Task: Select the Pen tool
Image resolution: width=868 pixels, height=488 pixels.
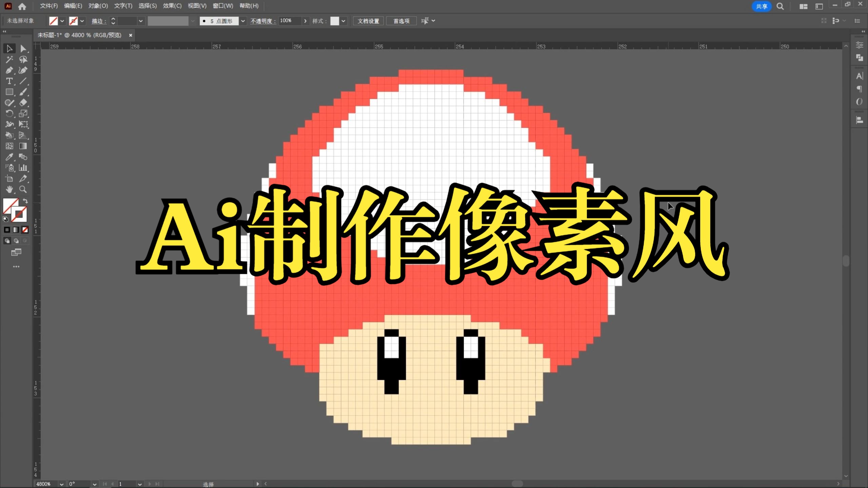Action: coord(9,70)
